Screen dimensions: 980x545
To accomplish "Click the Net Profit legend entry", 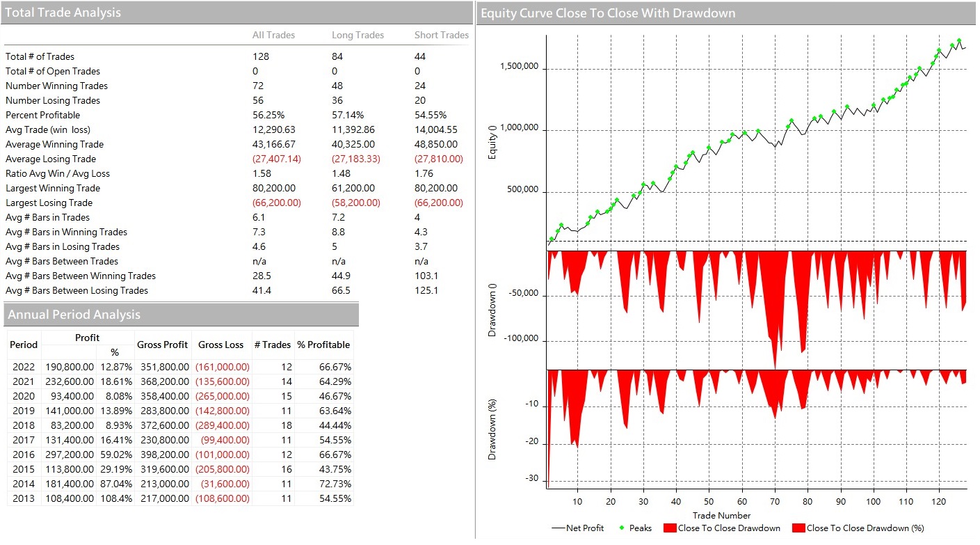I will tap(578, 528).
